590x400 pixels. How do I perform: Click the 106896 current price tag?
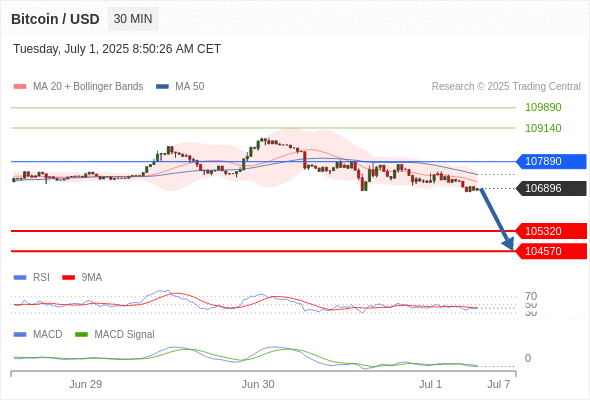pyautogui.click(x=551, y=188)
